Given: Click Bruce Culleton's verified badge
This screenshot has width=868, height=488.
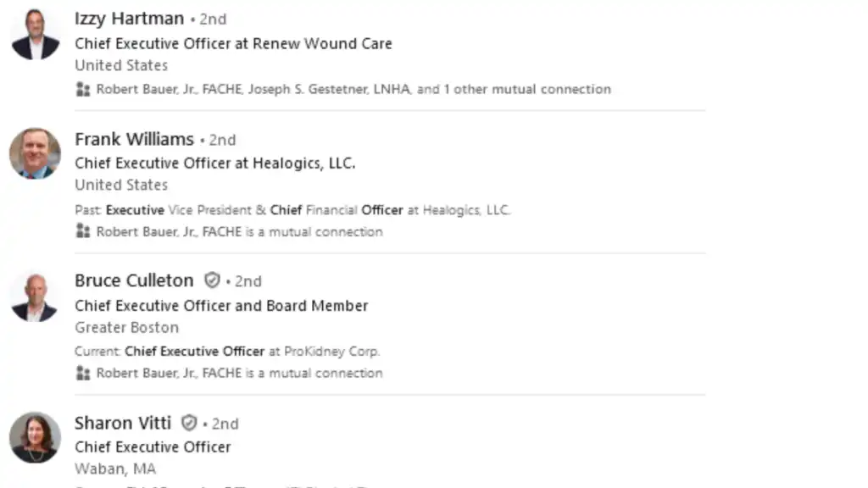Looking at the screenshot, I should pyautogui.click(x=211, y=280).
